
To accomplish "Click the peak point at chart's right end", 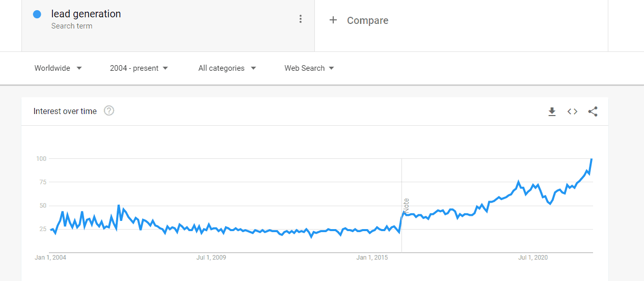I will [x=592, y=159].
